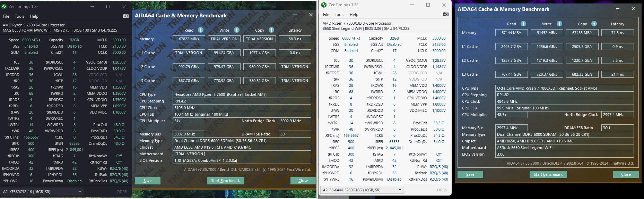The image size is (644, 199).
Task: Click L3 Cache Latency 21.4 ns field
Action: click(617, 74)
